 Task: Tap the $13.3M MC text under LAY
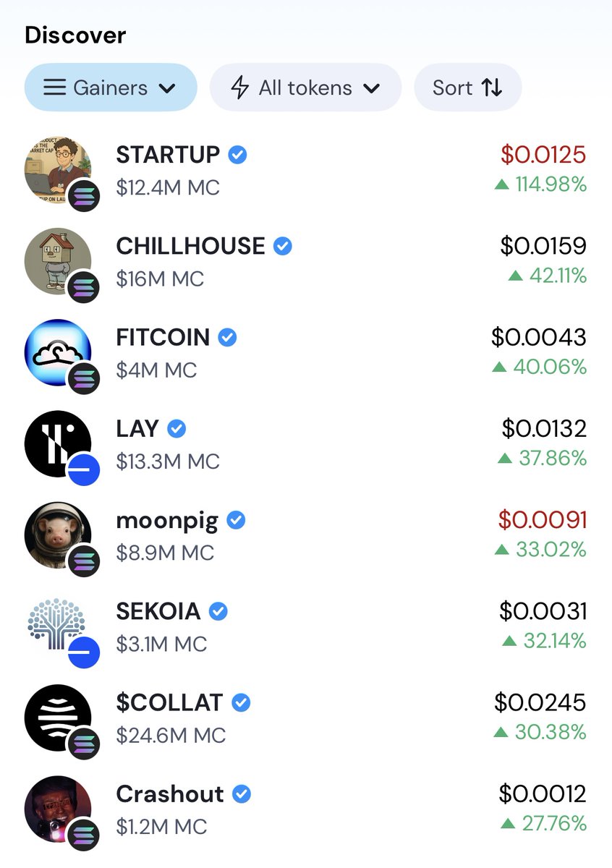click(x=168, y=461)
